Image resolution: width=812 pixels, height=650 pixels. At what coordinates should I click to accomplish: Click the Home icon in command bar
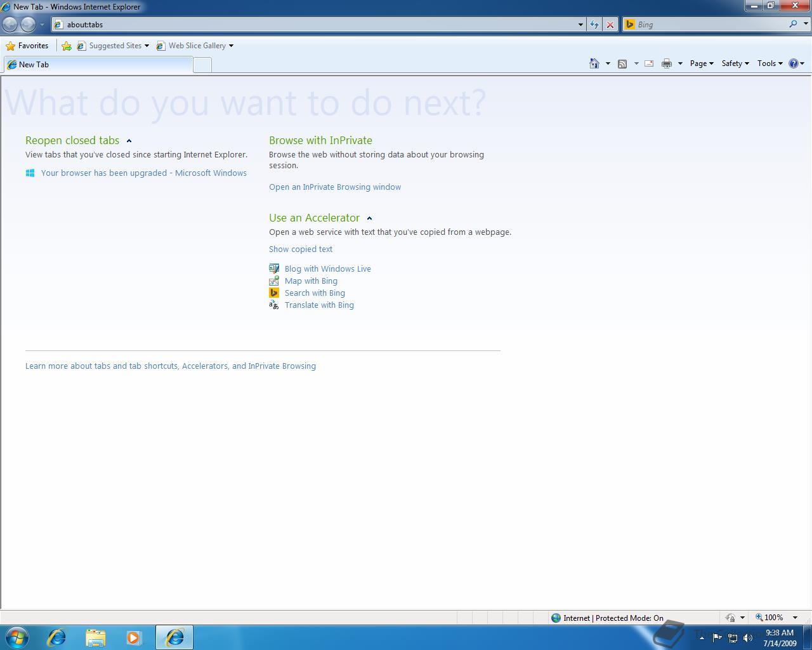tap(594, 63)
